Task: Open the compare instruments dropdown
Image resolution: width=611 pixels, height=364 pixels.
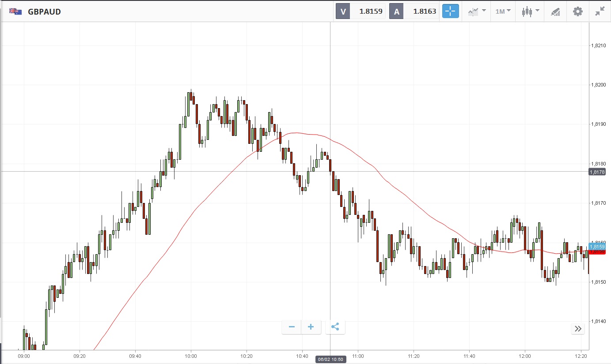Action: point(477,11)
